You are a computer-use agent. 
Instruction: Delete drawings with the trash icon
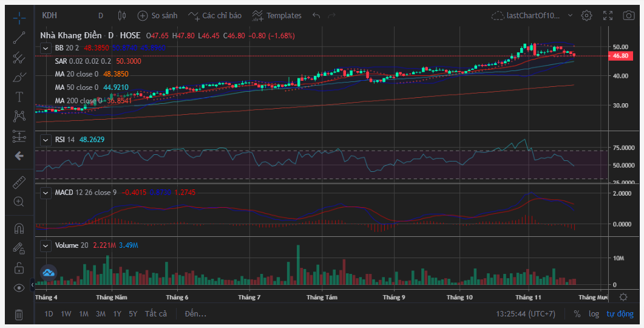tap(19, 314)
